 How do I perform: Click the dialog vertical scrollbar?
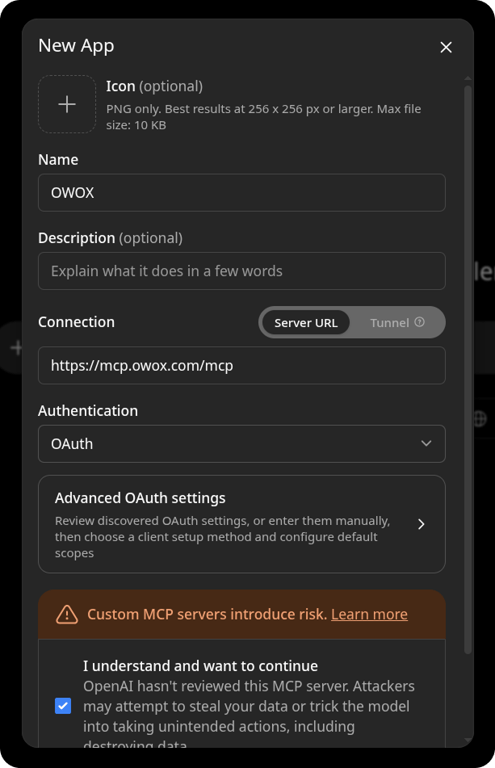[468, 370]
